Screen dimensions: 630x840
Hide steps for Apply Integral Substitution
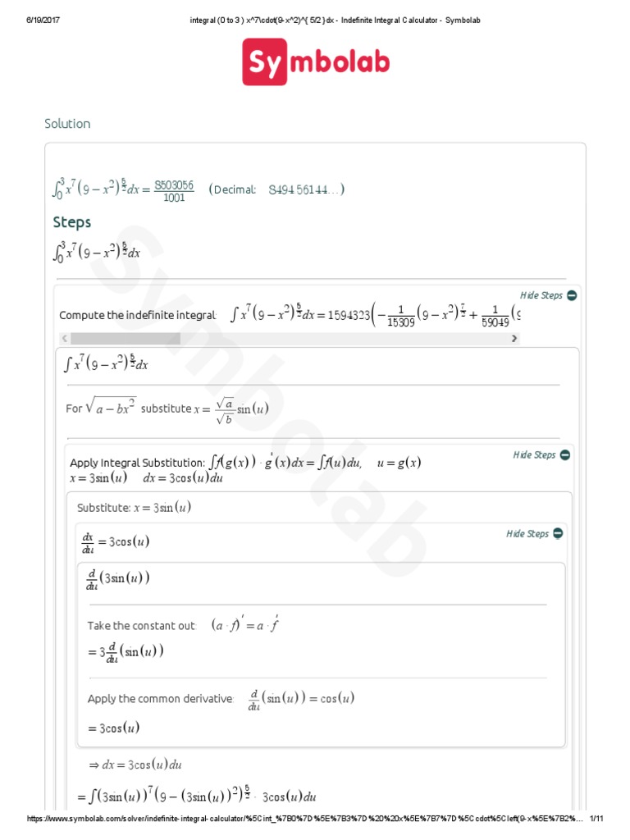pos(535,455)
